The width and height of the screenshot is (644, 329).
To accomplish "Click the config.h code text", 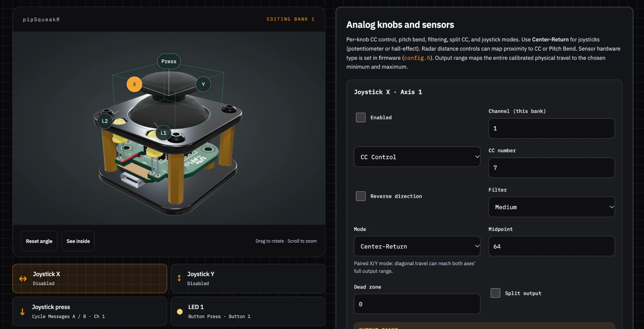I will tap(417, 58).
